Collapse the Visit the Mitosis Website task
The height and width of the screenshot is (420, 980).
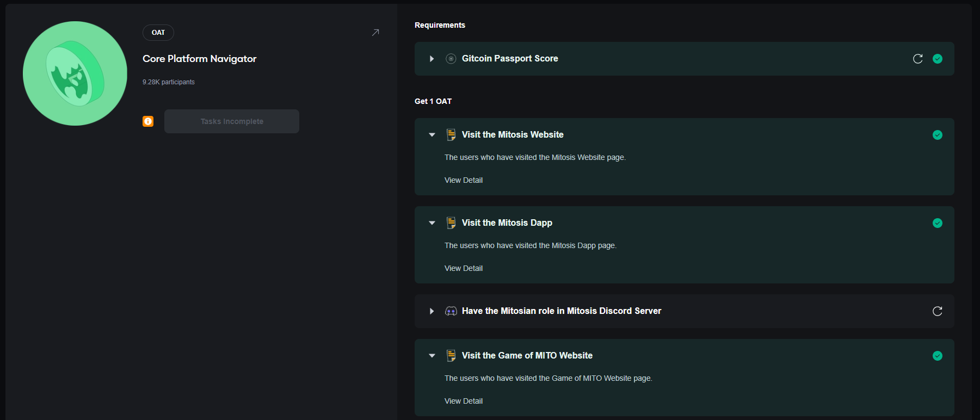(x=432, y=135)
